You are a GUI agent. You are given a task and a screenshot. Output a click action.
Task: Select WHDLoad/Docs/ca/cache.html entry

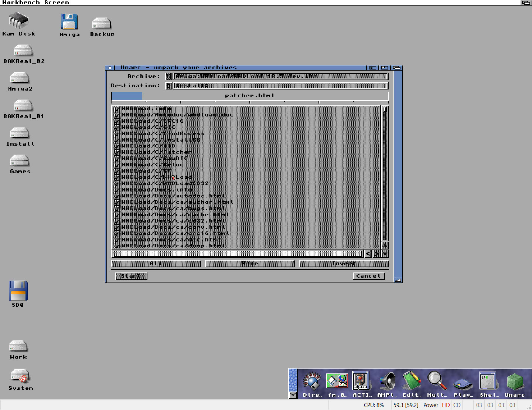click(x=175, y=215)
